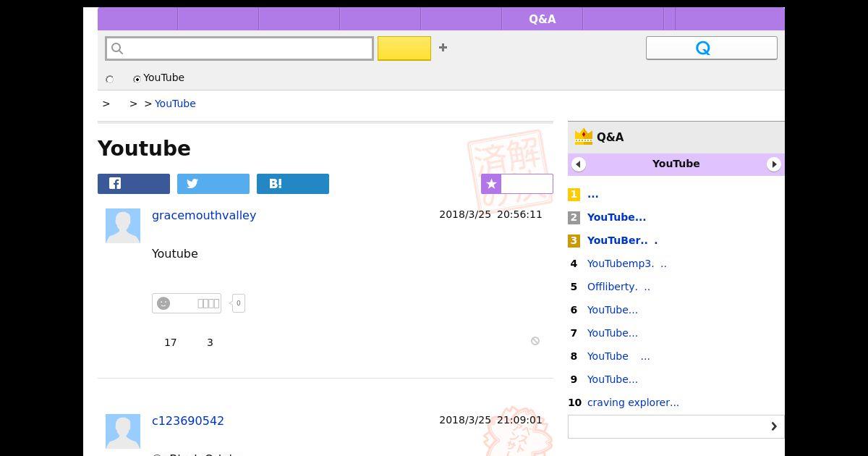The image size is (868, 456).
Task: Open gracemouthvalley's avatar image
Action: click(x=123, y=226)
